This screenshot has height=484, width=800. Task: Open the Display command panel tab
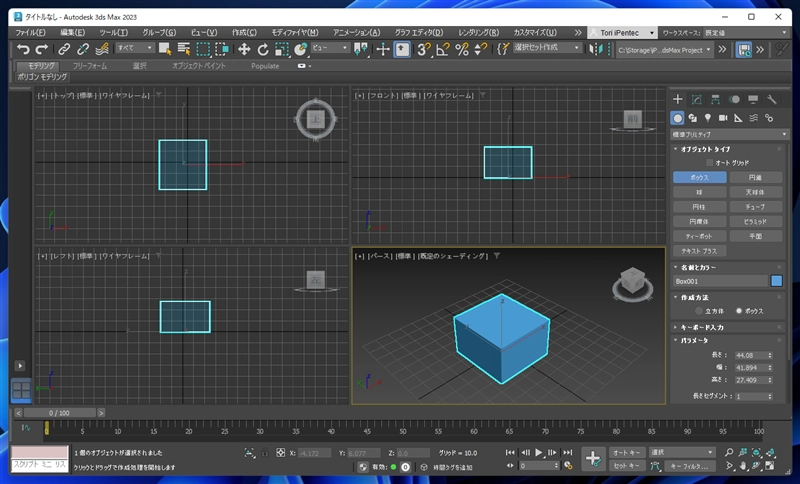click(753, 99)
